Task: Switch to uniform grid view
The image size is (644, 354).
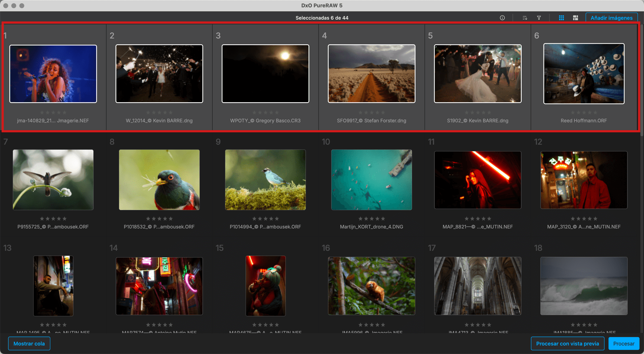Action: click(561, 18)
